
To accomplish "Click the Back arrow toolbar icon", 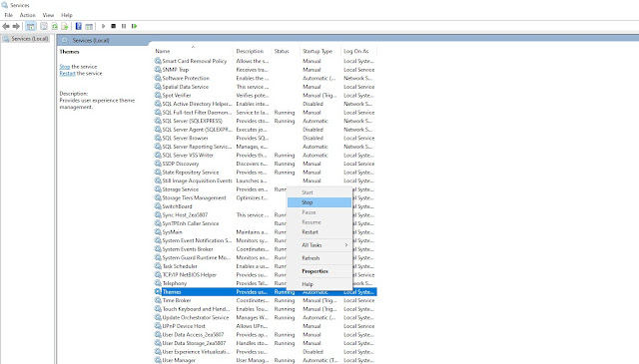I will 6,26.
